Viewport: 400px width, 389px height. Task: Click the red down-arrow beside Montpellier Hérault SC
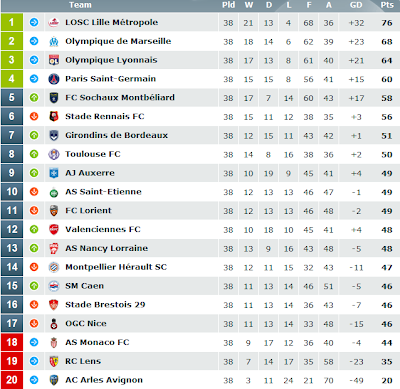34,267
